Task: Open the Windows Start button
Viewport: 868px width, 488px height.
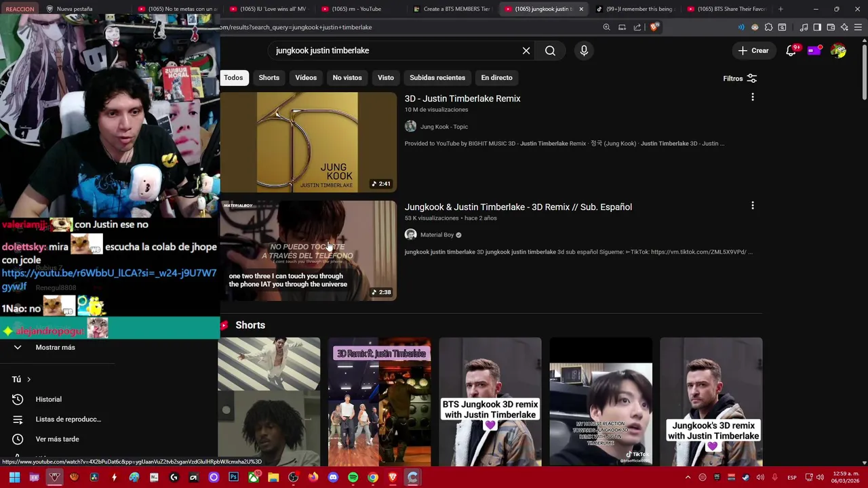Action: (14, 478)
